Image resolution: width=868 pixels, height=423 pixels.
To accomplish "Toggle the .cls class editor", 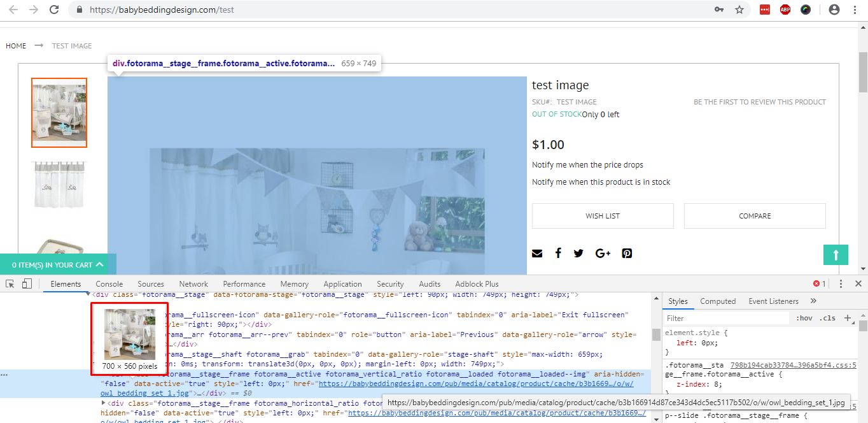I will pos(828,318).
